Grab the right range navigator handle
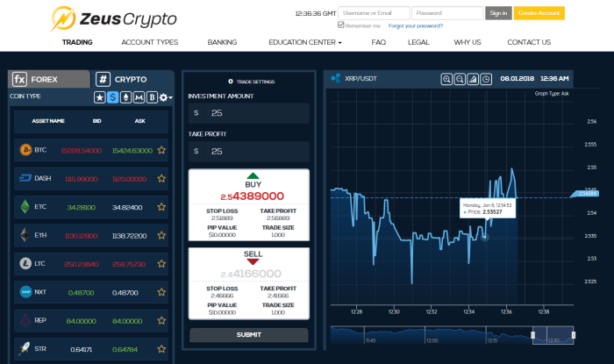This screenshot has height=364, width=614. 574,335
